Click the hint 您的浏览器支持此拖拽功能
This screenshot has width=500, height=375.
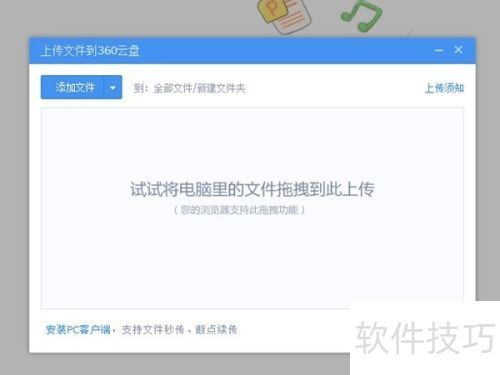[239, 210]
